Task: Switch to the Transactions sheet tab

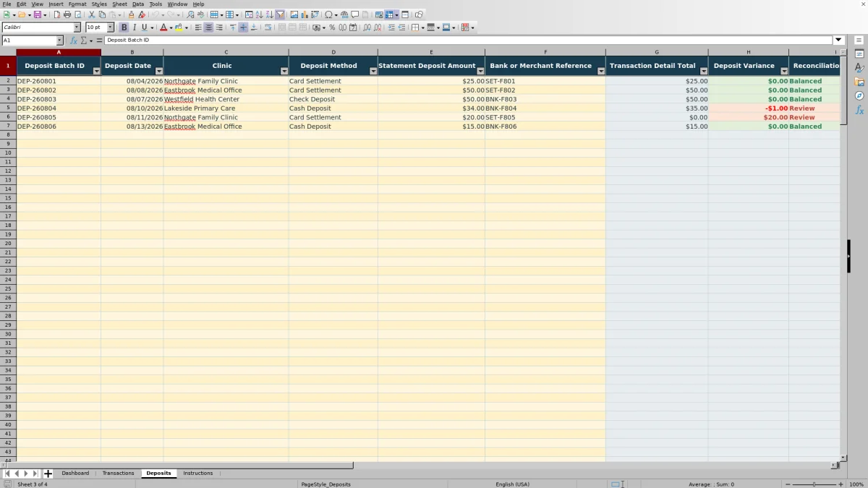Action: 118,474
